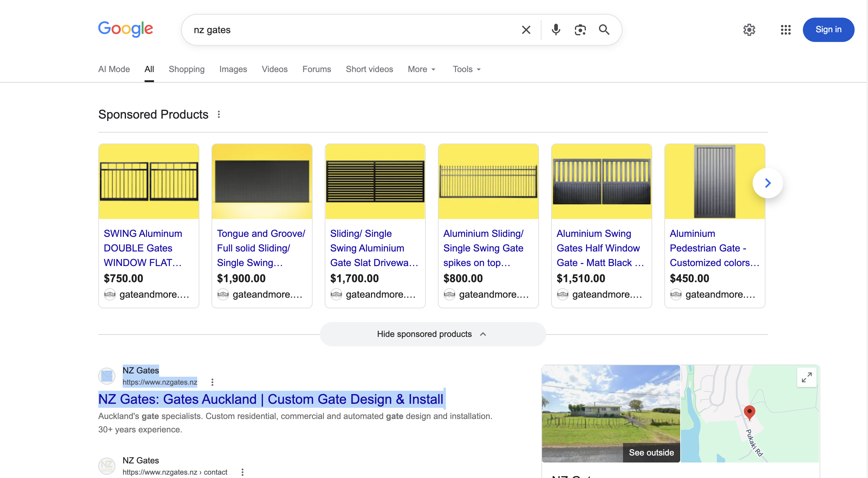The height and width of the screenshot is (478, 868).
Task: Click the Sponsored Products heading
Action: [x=153, y=114]
